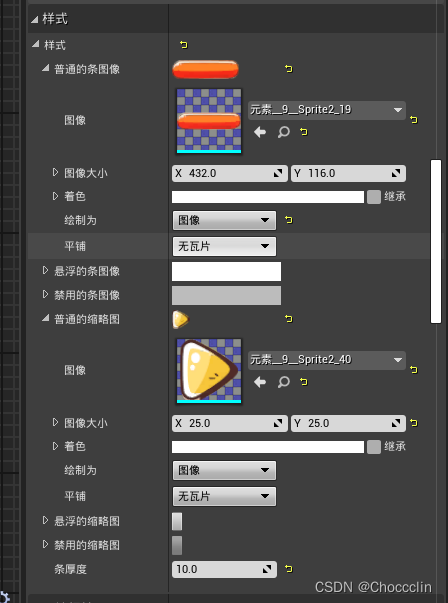The image size is (448, 603).
Task: Expand 悬浮的条图像 section
Action: coord(45,271)
